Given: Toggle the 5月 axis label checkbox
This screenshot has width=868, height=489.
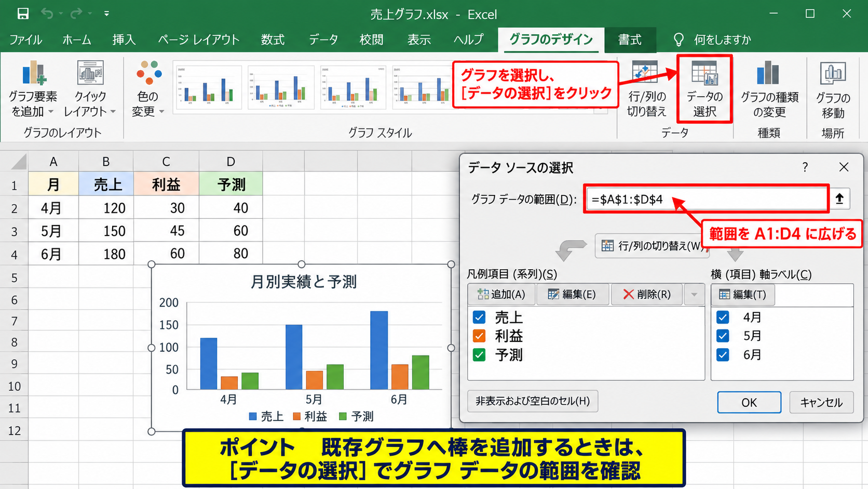Looking at the screenshot, I should [x=723, y=336].
